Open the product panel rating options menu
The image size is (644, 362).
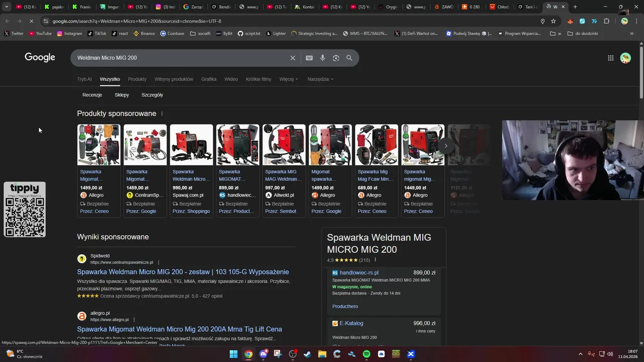click(375, 260)
